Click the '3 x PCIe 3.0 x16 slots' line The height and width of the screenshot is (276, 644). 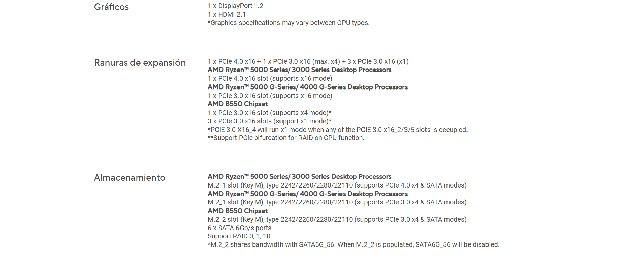coord(269,121)
